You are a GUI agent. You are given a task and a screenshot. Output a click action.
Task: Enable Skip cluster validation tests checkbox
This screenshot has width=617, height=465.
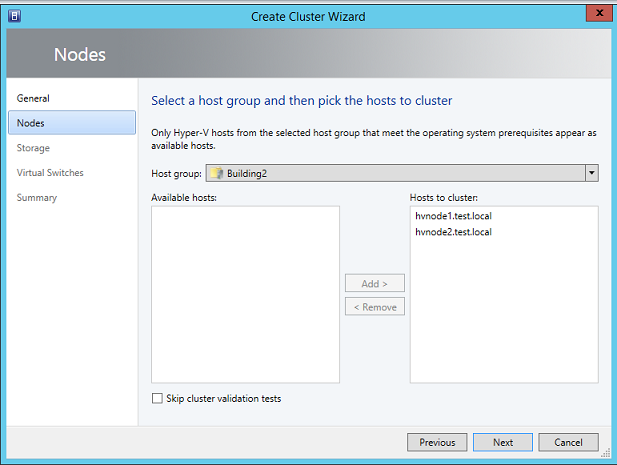157,398
